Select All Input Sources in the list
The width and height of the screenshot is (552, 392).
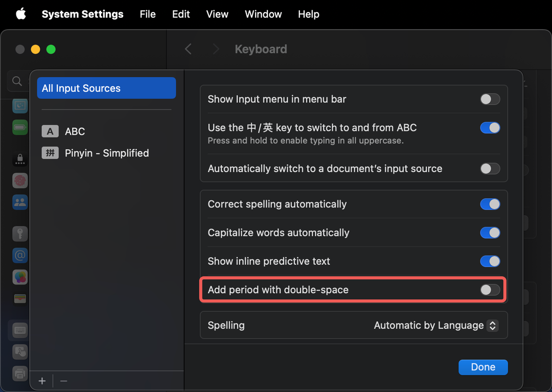point(106,88)
